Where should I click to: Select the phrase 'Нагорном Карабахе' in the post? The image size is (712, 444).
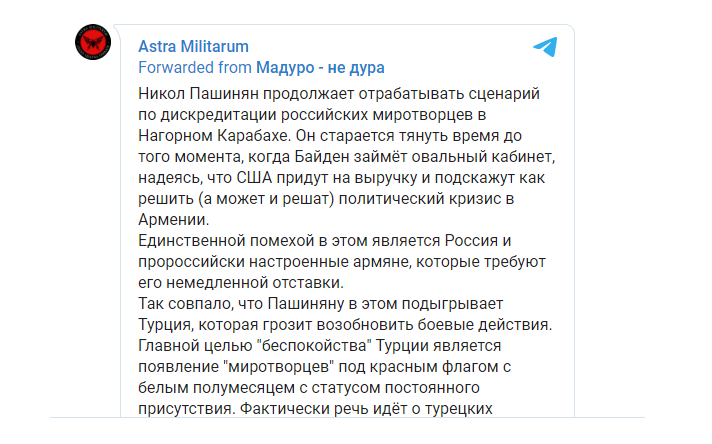pos(213,136)
